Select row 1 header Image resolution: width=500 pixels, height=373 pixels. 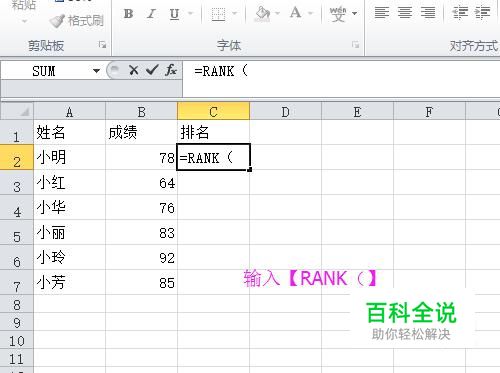(17, 132)
